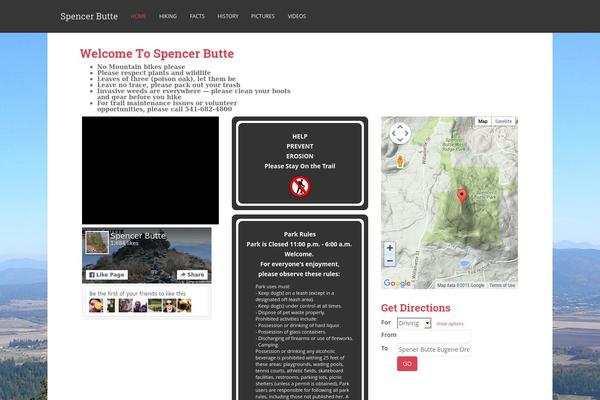
Task: Click the 'Please Stay On the Trail' text
Action: pos(300,166)
